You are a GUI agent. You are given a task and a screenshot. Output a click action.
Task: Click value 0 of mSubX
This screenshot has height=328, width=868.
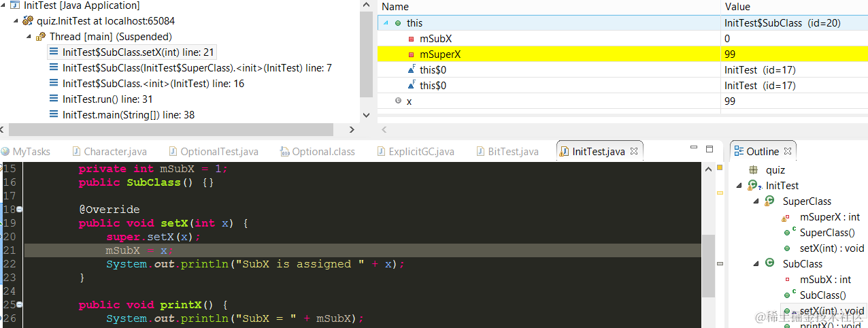point(727,39)
